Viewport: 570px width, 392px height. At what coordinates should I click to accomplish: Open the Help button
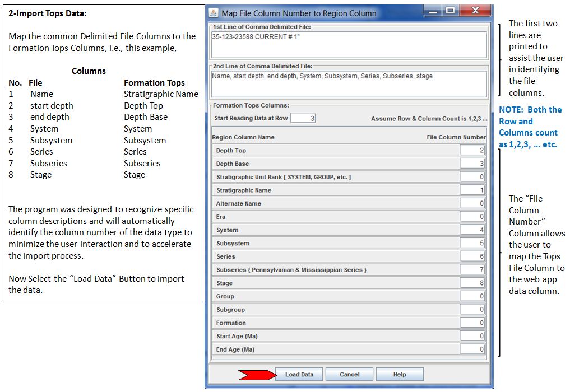tap(400, 374)
